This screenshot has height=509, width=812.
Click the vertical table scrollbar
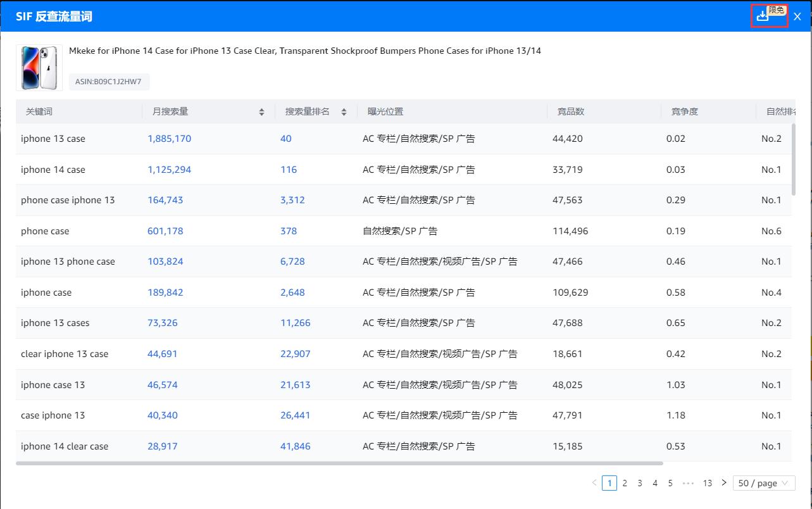coord(794,158)
